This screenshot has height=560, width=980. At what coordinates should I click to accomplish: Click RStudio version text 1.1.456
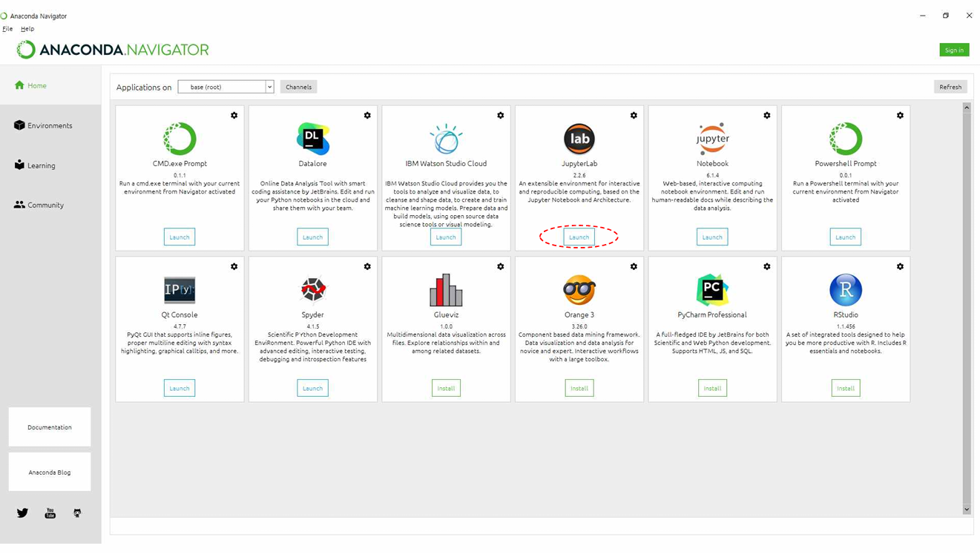tap(846, 326)
